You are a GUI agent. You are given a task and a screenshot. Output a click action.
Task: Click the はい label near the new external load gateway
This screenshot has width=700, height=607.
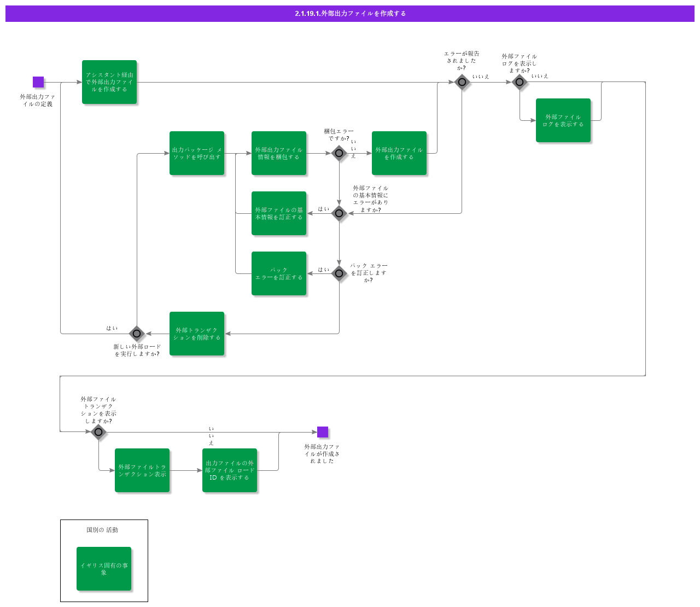click(x=112, y=328)
